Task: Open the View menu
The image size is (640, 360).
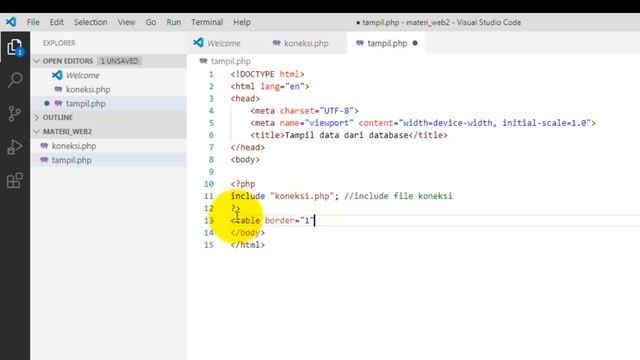Action: point(126,22)
